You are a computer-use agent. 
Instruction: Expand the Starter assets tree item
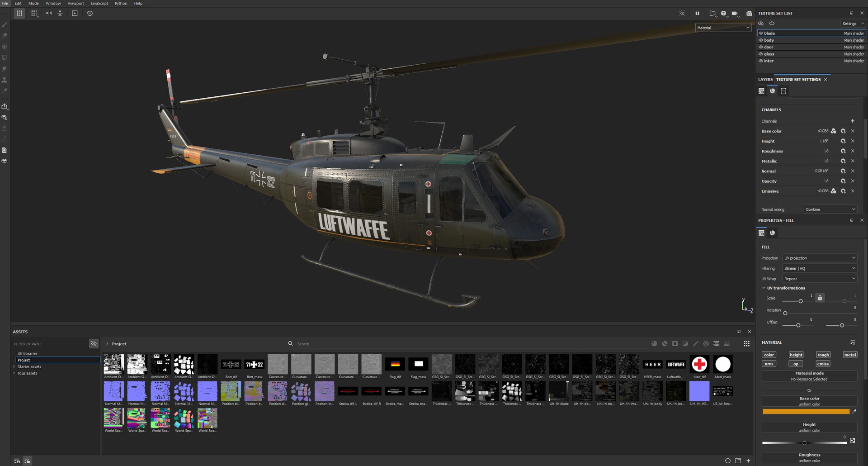click(x=14, y=366)
